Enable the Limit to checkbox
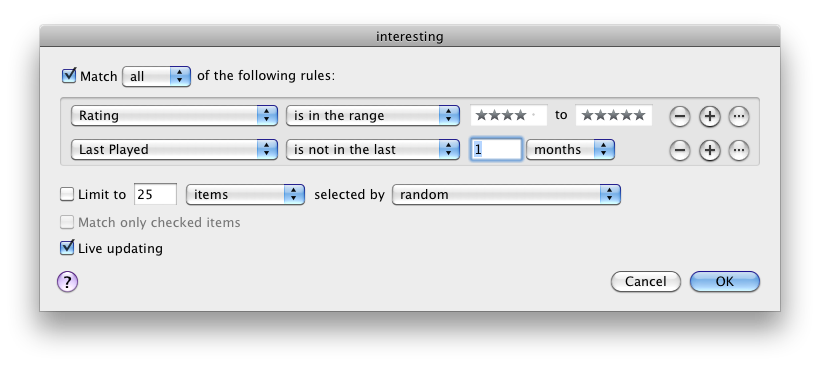Viewport: 820px width, 366px height. point(67,195)
